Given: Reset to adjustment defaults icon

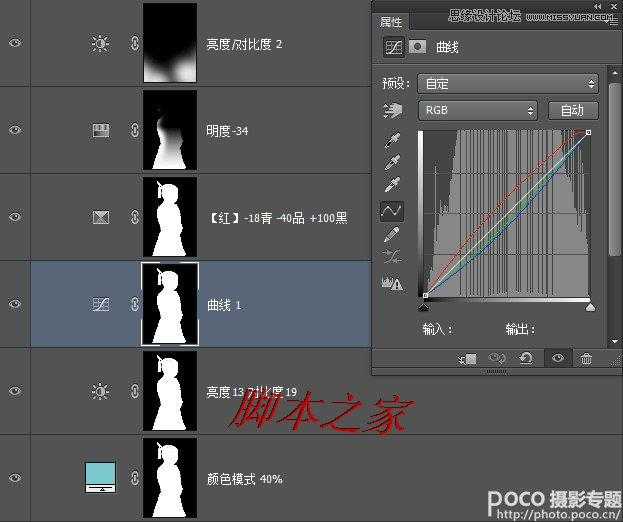Looking at the screenshot, I should (526, 359).
